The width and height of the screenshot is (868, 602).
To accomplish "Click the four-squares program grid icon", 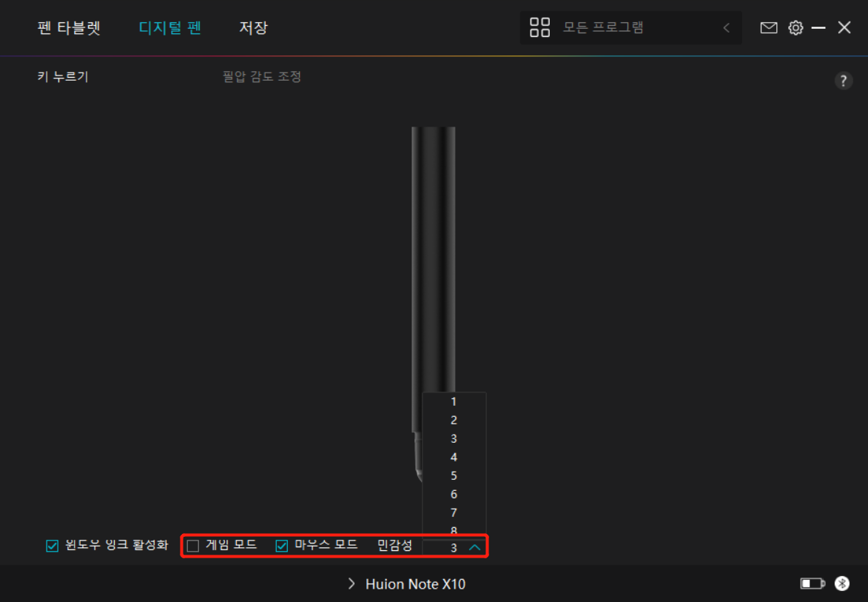I will point(539,27).
